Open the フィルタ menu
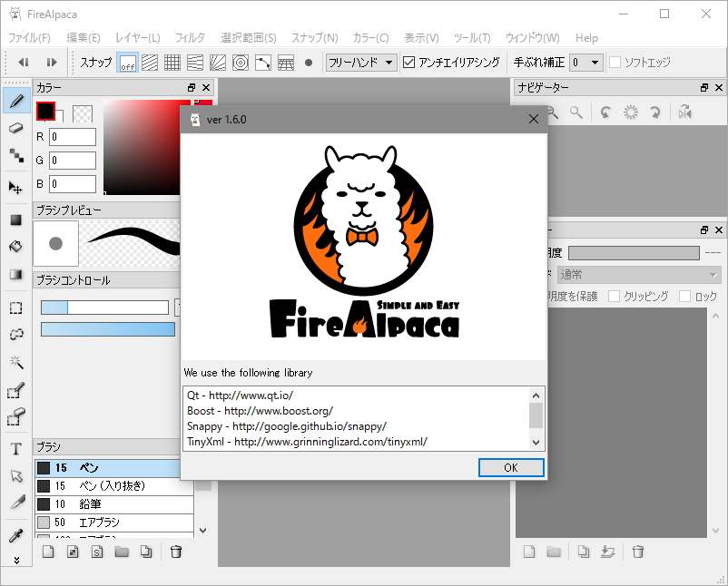This screenshot has width=728, height=586. pyautogui.click(x=191, y=38)
